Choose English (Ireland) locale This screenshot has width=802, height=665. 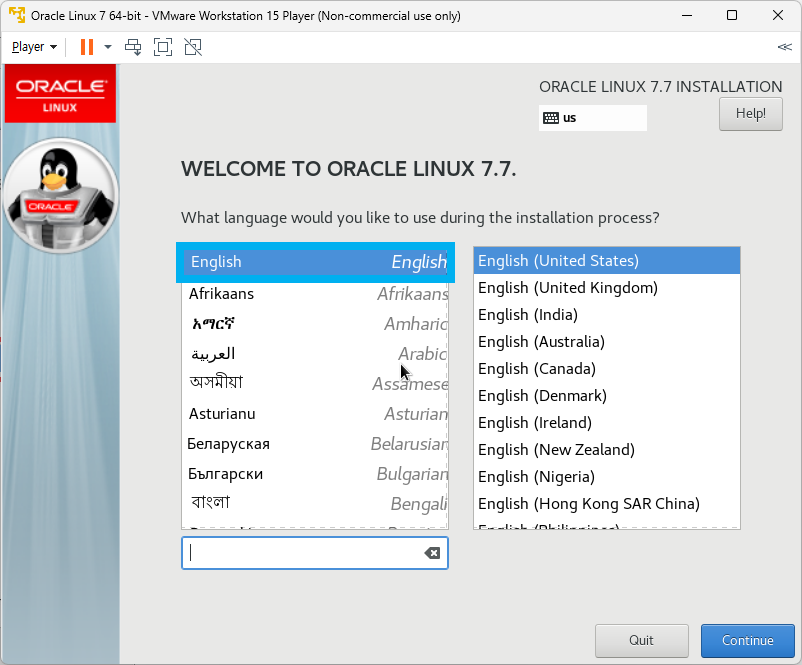coord(607,423)
